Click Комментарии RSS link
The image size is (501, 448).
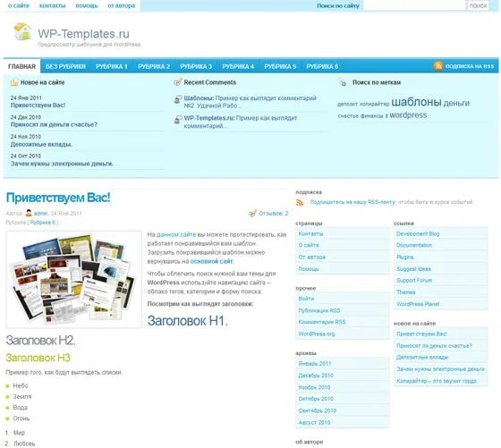click(x=322, y=322)
